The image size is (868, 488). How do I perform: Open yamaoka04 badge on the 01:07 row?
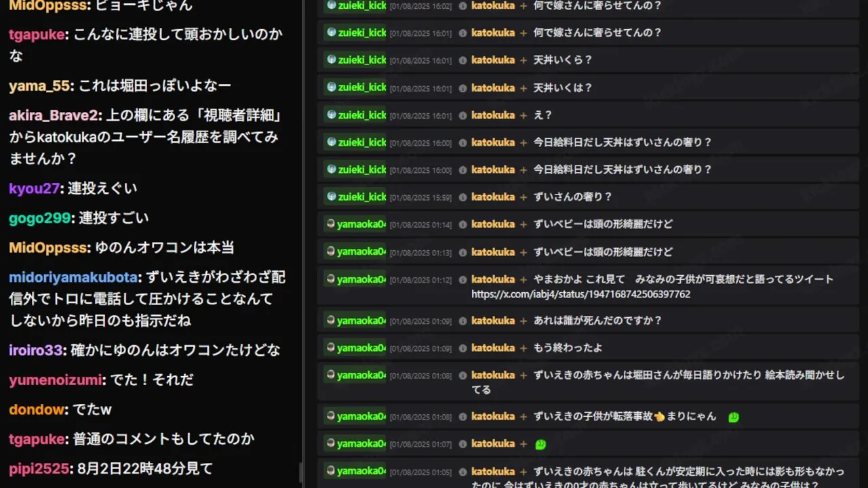(x=355, y=444)
